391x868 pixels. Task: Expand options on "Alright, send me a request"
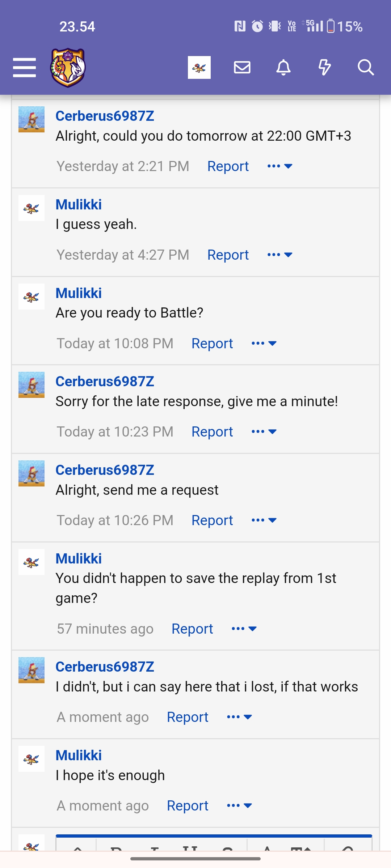264,520
